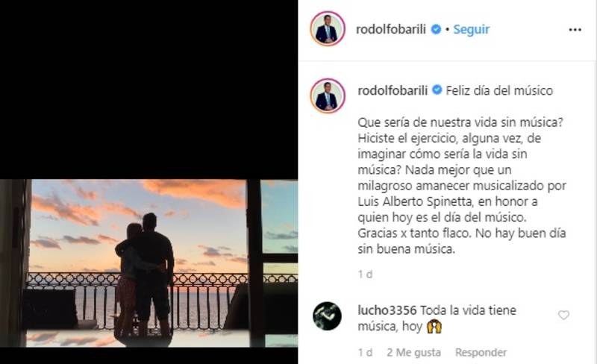Screen dimensions: 597x364
Task: Open the three-dot more options menu
Action: pyautogui.click(x=575, y=30)
